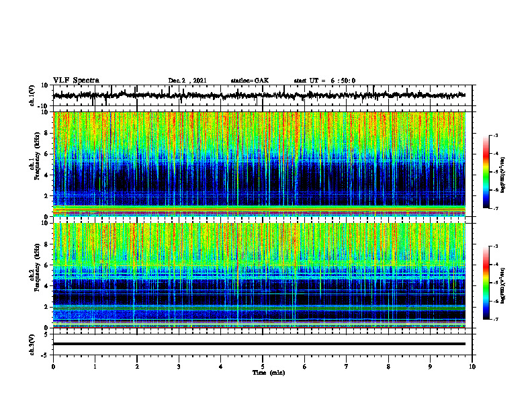
Task: Click the "-5" tick on the ch.3(V) axis
Action: click(x=46, y=355)
